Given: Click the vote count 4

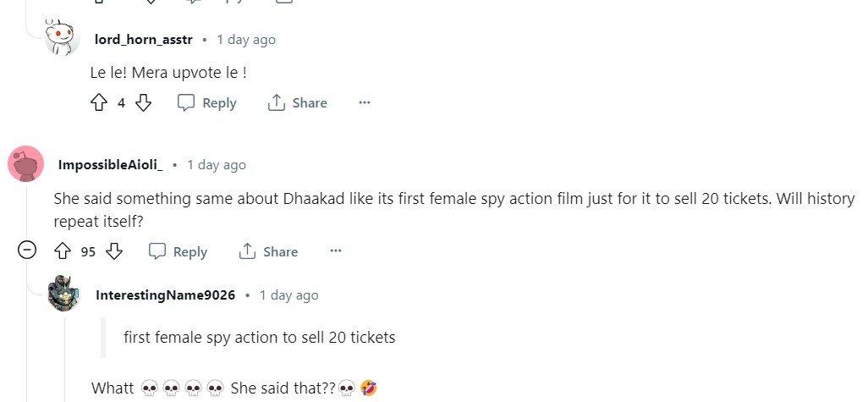Looking at the screenshot, I should 121,103.
